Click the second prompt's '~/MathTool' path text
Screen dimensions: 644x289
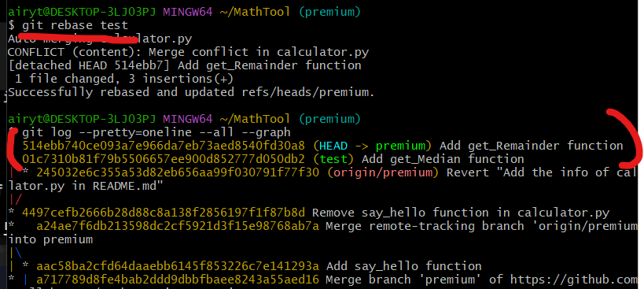256,119
